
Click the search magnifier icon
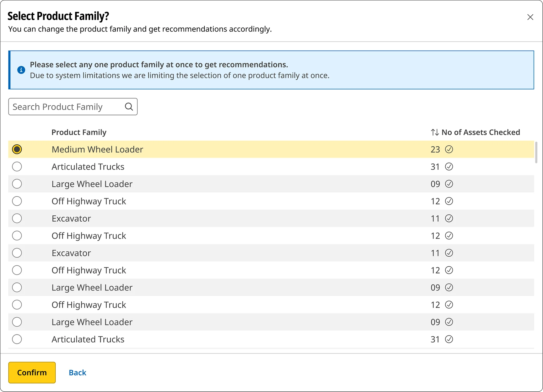point(129,107)
